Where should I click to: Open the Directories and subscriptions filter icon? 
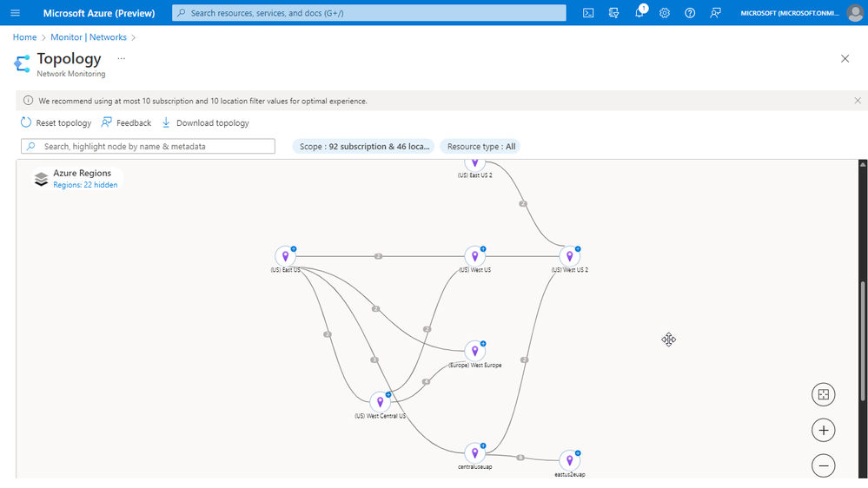tap(613, 13)
